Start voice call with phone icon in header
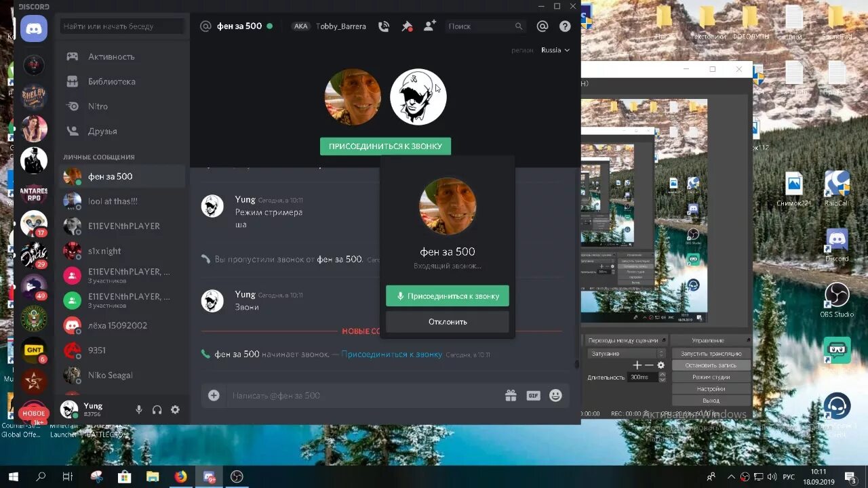The image size is (868, 488). coord(384,26)
